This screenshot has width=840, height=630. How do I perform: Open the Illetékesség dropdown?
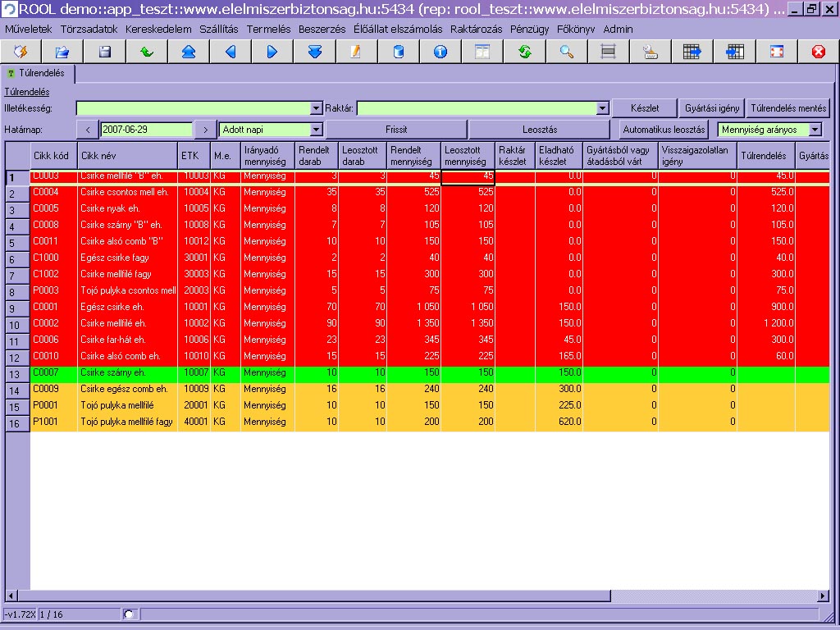[317, 108]
